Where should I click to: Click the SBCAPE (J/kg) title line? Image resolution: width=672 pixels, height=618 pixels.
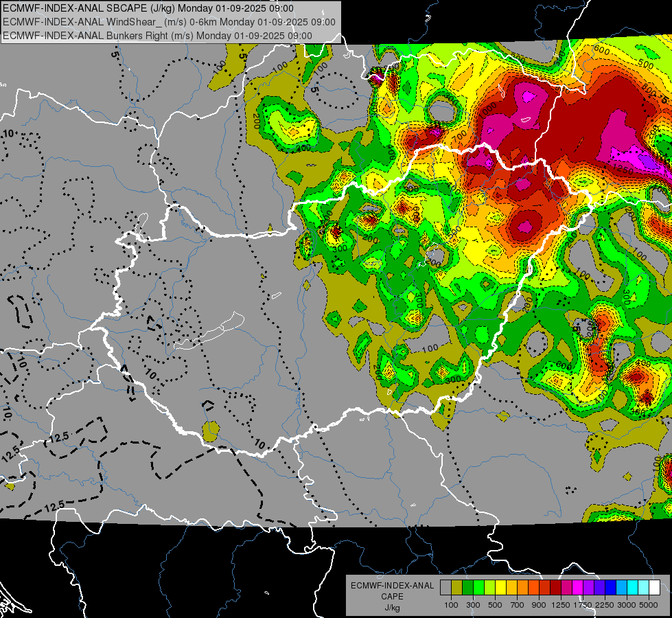coord(148,8)
